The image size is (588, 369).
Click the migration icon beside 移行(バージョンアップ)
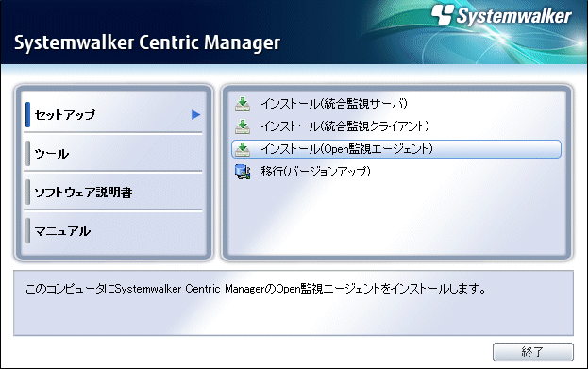tap(243, 172)
